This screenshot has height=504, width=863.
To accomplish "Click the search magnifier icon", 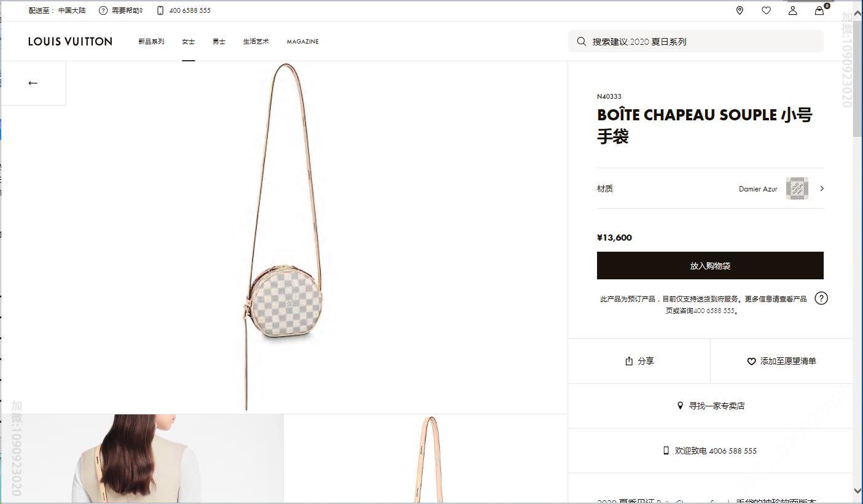I will [581, 42].
